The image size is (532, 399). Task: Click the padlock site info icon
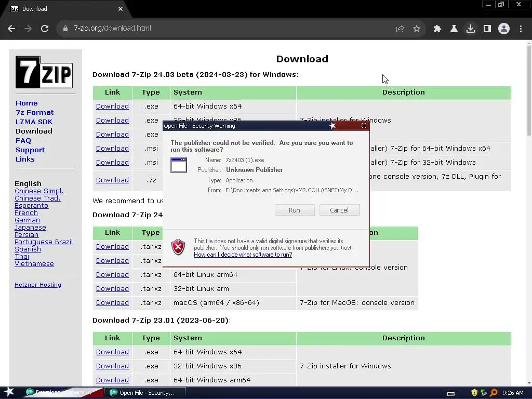(x=65, y=29)
